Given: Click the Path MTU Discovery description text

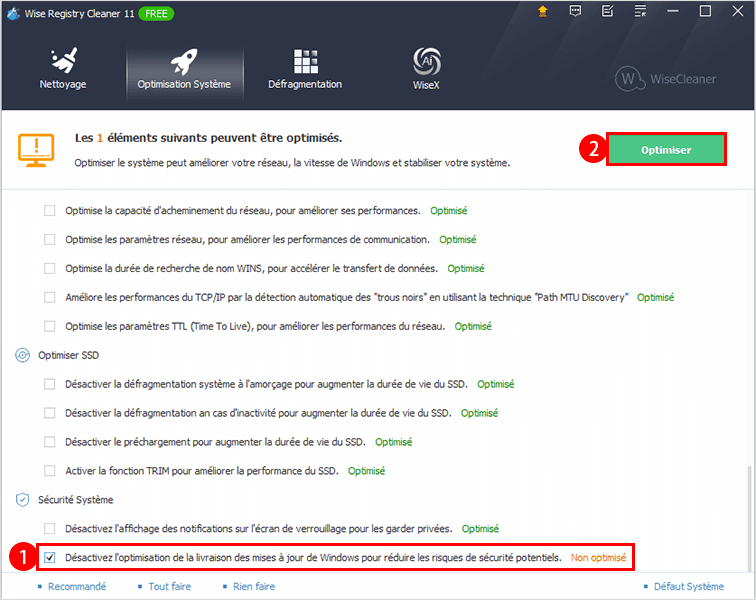Looking at the screenshot, I should 347,298.
